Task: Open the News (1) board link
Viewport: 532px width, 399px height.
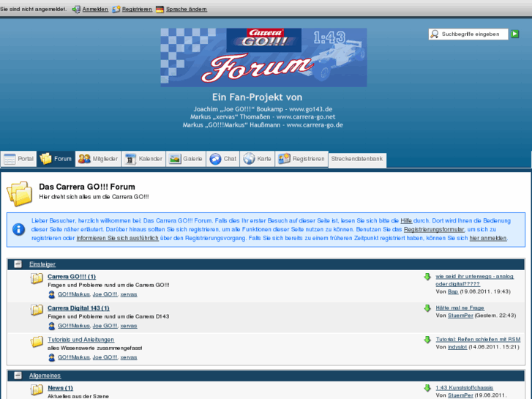Action: (x=61, y=388)
